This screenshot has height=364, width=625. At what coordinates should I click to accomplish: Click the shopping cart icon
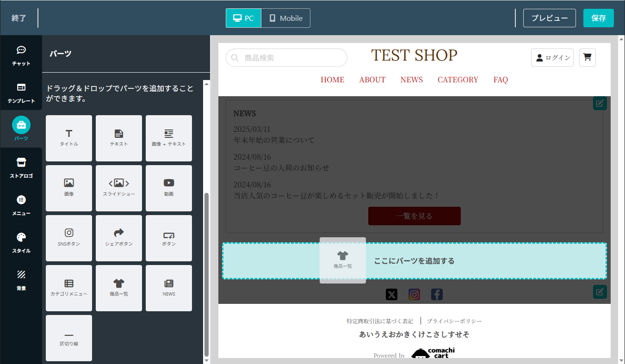point(587,57)
